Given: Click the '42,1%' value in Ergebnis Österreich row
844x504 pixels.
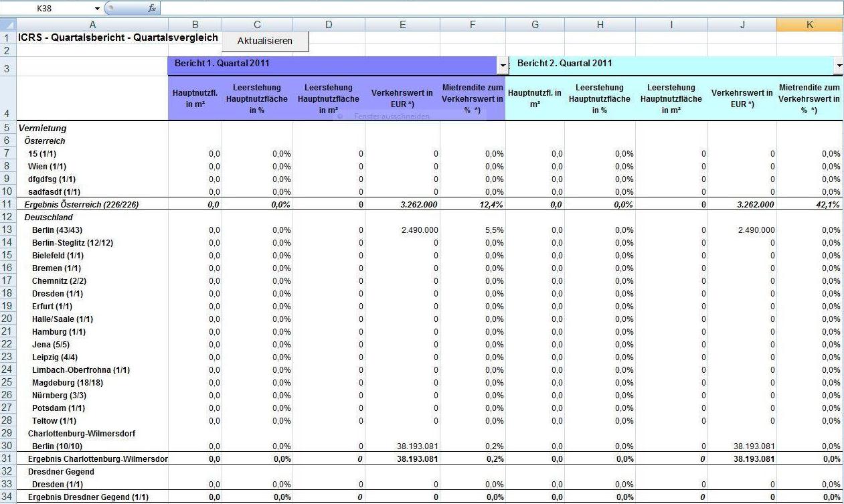Looking at the screenshot, I should [828, 204].
